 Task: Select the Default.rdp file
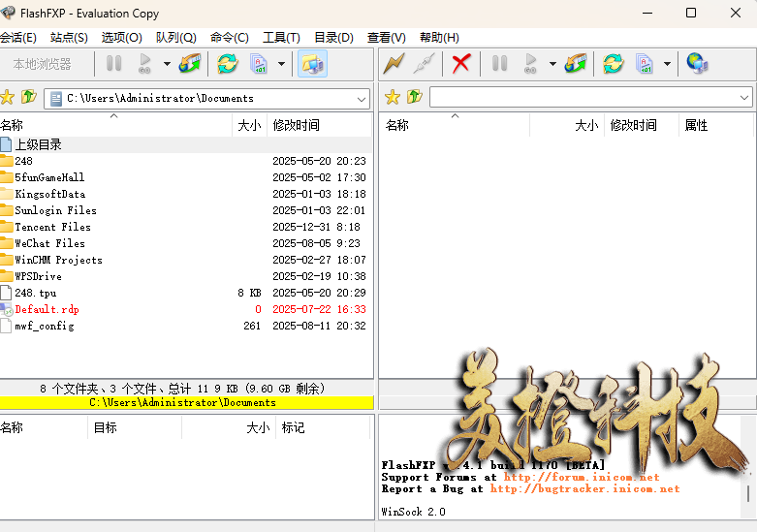(x=186, y=309)
